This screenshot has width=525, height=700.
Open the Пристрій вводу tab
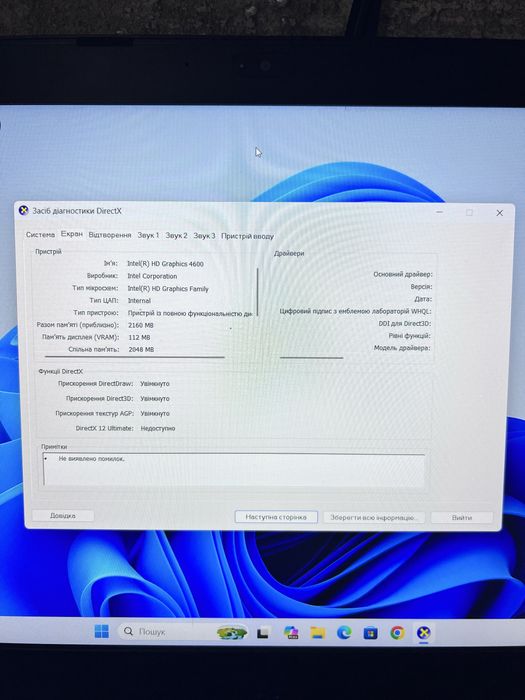point(247,236)
